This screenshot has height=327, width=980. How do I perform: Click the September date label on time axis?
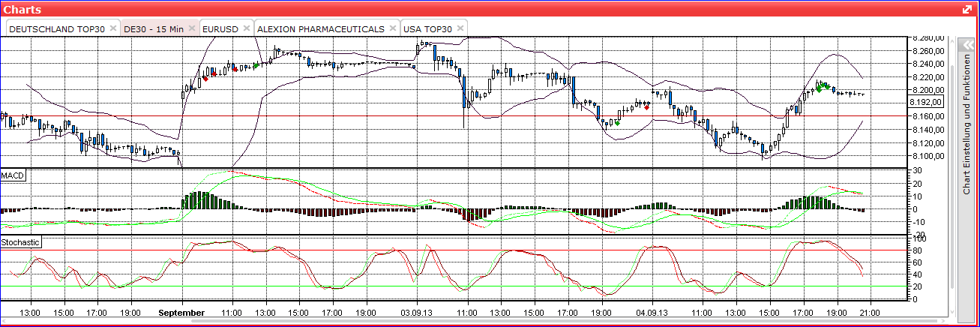coord(182,312)
